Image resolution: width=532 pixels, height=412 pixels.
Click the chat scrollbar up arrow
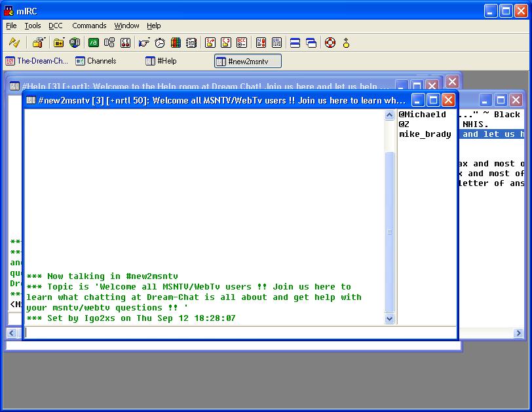(389, 115)
